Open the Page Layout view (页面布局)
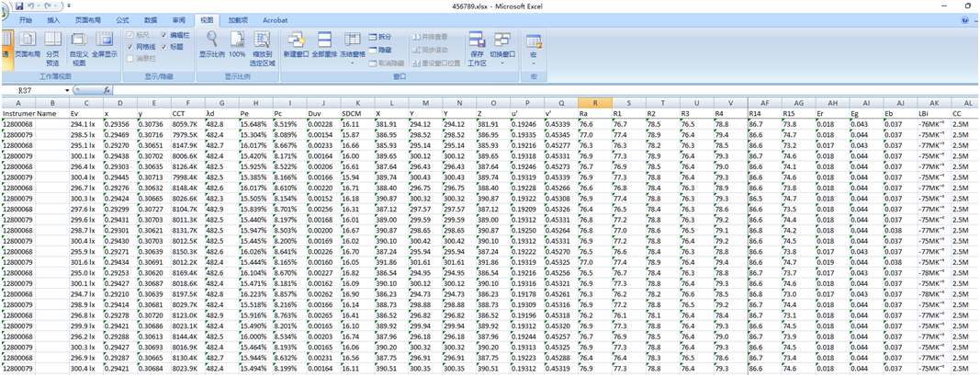Screen dimensions: 980x377 pyautogui.click(x=28, y=45)
